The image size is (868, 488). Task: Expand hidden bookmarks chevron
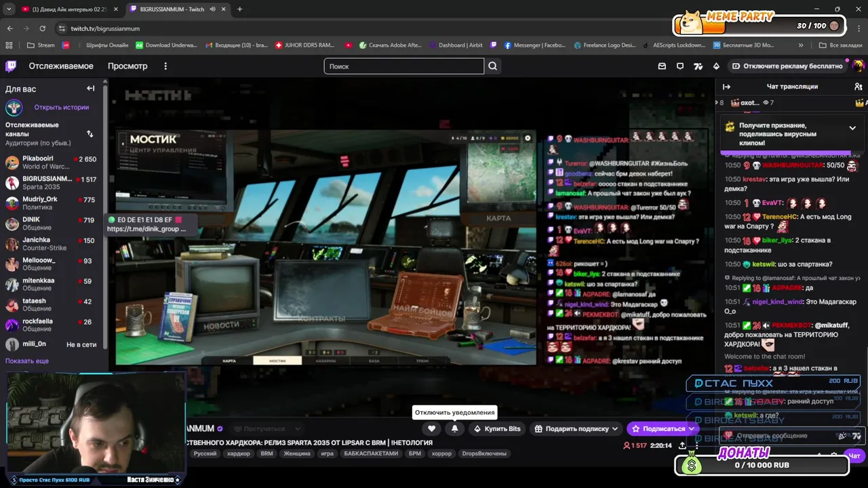tap(801, 45)
